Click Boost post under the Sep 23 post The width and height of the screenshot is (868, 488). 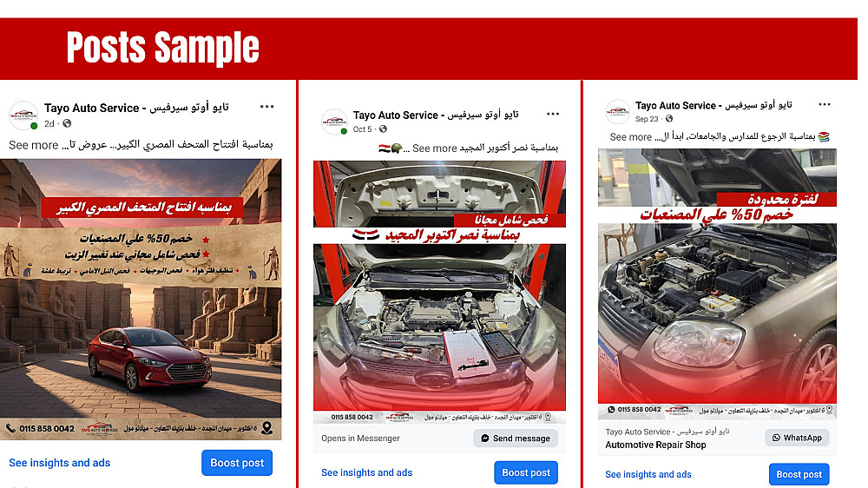[799, 474]
